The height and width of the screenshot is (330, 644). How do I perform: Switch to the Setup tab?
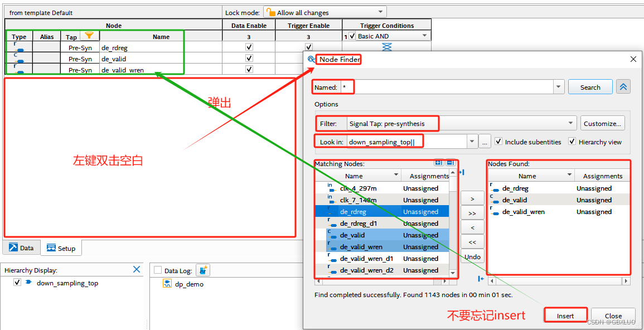click(61, 247)
